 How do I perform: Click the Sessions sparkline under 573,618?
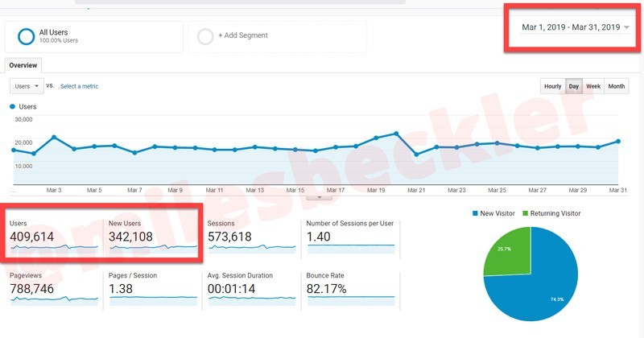252,248
